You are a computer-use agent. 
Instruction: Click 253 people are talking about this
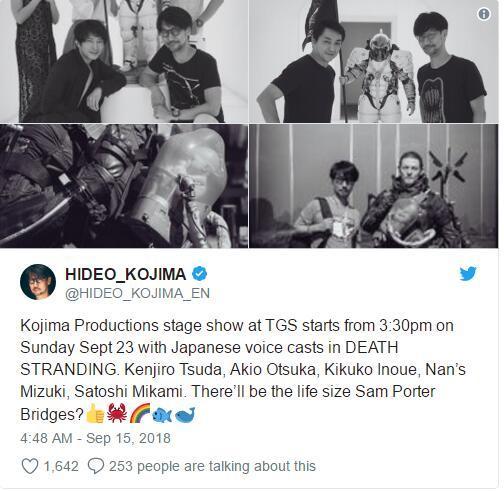click(212, 466)
